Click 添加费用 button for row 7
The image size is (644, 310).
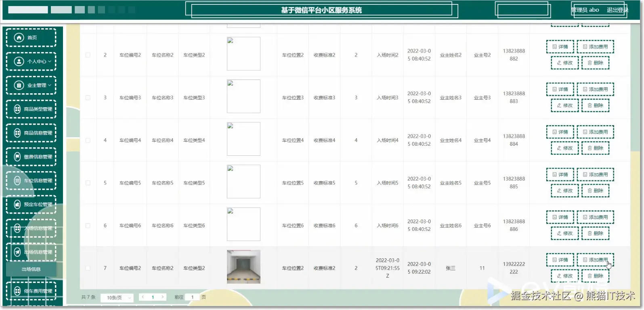(596, 260)
